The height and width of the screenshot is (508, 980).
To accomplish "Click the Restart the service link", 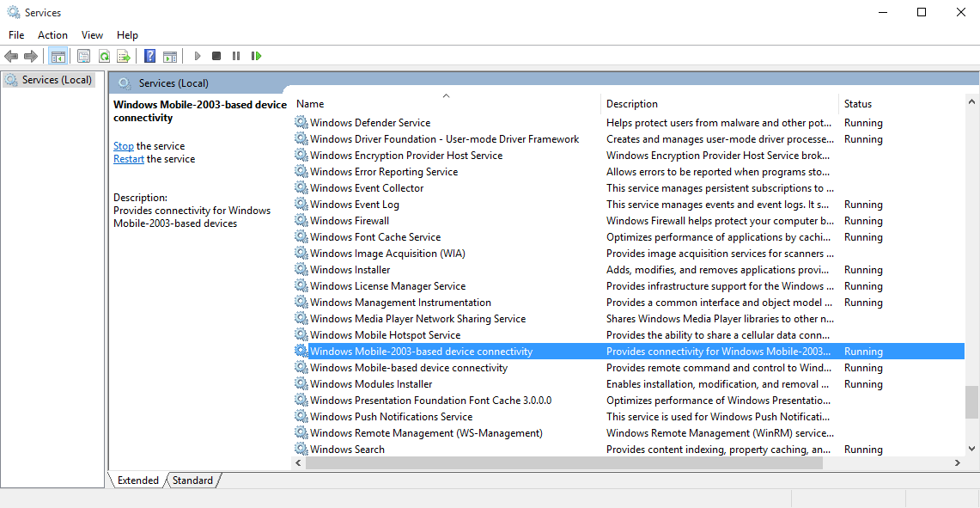I will 129,159.
